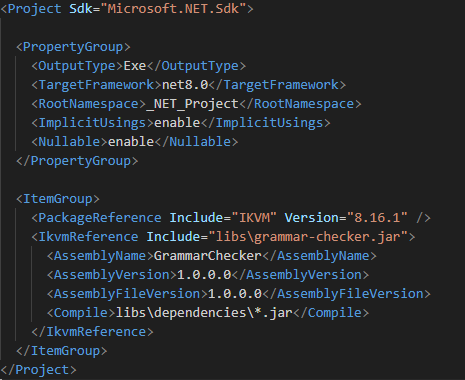Click the _NET_Project namespace value
465x380 pixels.
pyautogui.click(x=193, y=104)
